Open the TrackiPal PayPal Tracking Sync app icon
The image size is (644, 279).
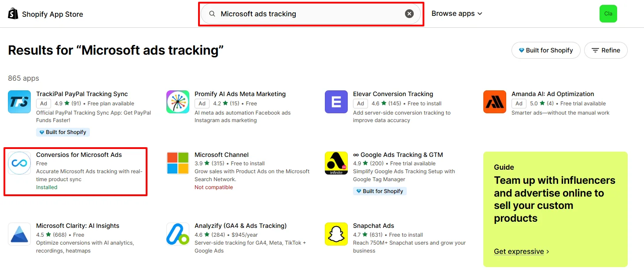[19, 102]
